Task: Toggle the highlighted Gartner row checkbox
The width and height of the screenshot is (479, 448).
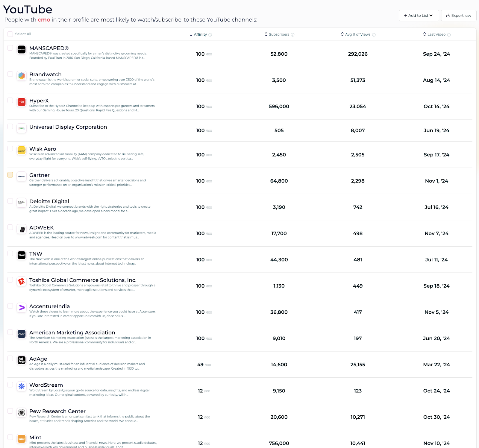Action: [10, 175]
